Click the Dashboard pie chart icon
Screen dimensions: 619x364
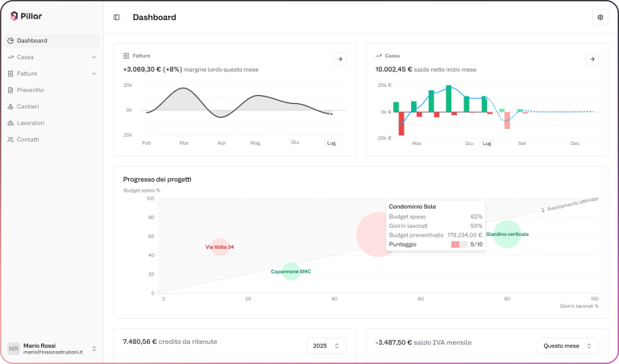10,40
